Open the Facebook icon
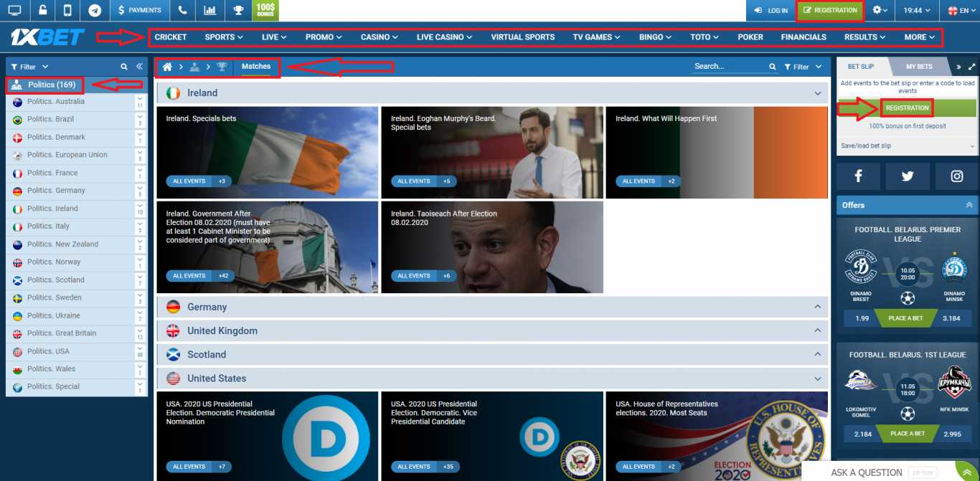 (x=858, y=176)
